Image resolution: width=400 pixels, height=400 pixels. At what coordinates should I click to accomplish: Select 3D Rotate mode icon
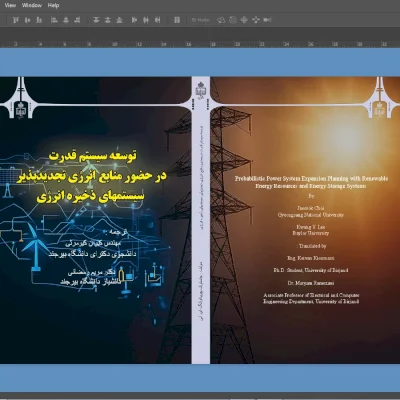pyautogui.click(x=221, y=20)
